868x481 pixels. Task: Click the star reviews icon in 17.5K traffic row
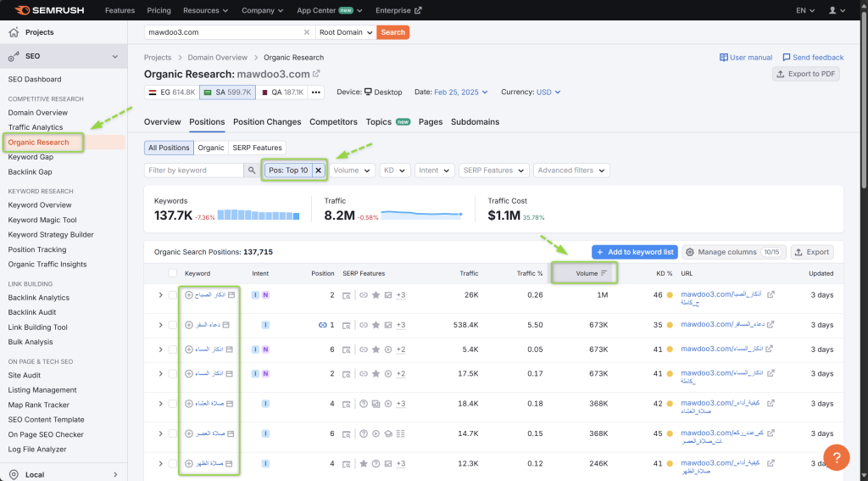pyautogui.click(x=376, y=373)
